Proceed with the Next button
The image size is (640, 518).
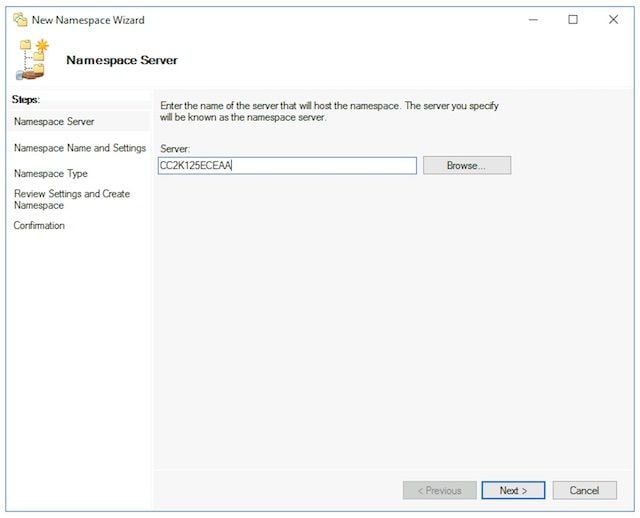[x=513, y=490]
